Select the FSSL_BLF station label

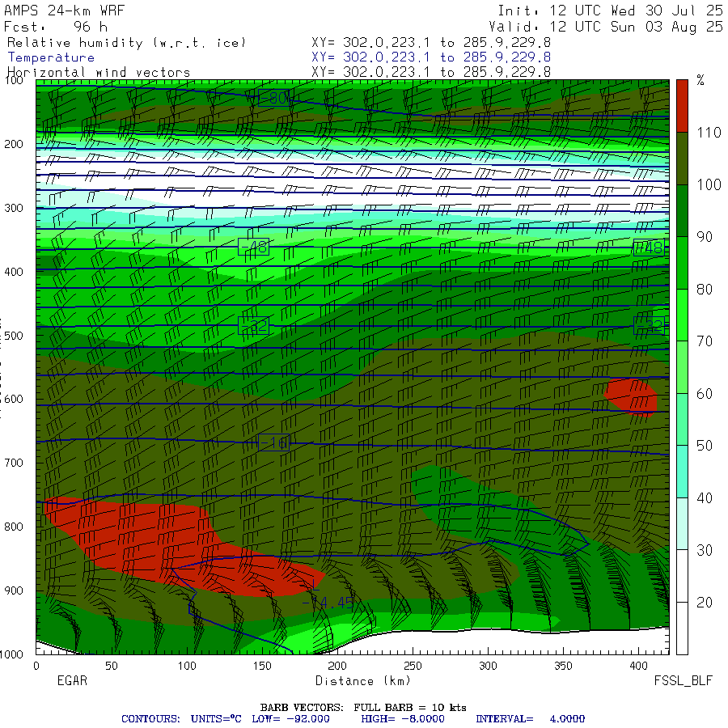point(683,680)
